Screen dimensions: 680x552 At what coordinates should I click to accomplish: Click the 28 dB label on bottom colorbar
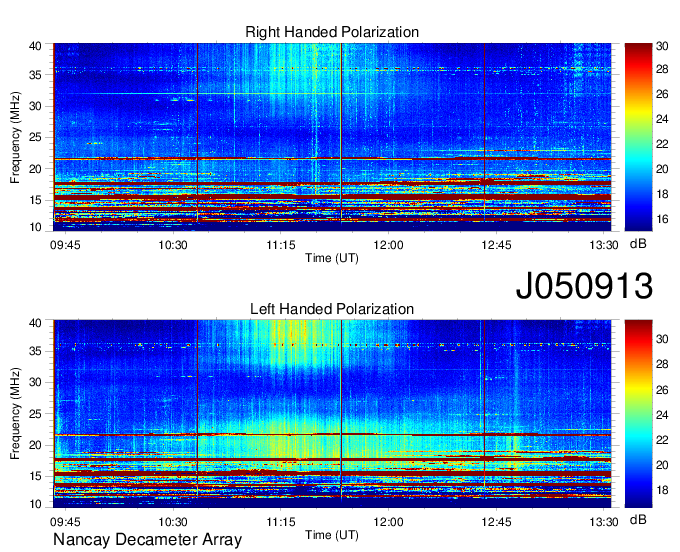click(662, 364)
